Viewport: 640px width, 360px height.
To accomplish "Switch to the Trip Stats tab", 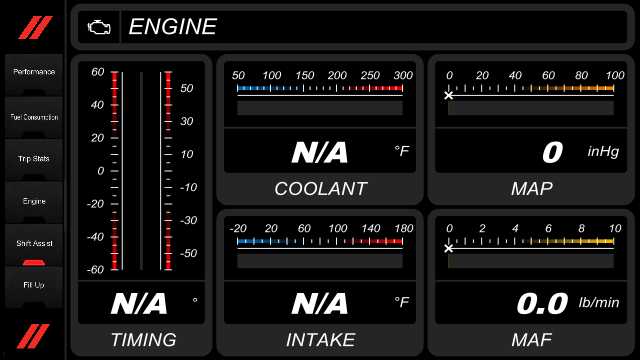I will click(34, 160).
